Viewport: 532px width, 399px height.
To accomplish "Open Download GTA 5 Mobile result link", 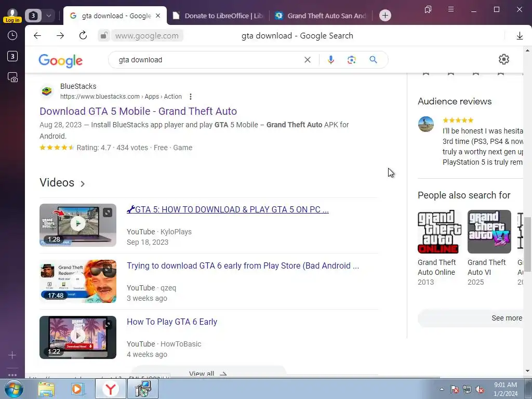I will pyautogui.click(x=138, y=111).
